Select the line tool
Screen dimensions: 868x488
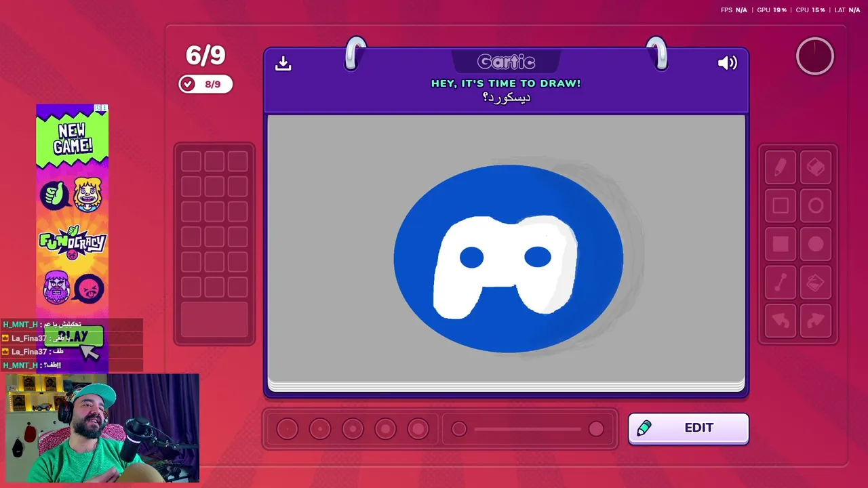[781, 283]
